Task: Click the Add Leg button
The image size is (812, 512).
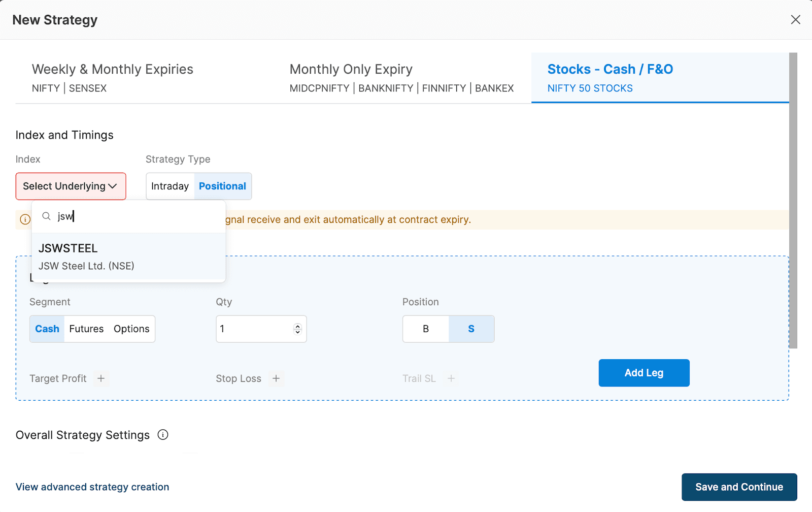Action: tap(644, 373)
